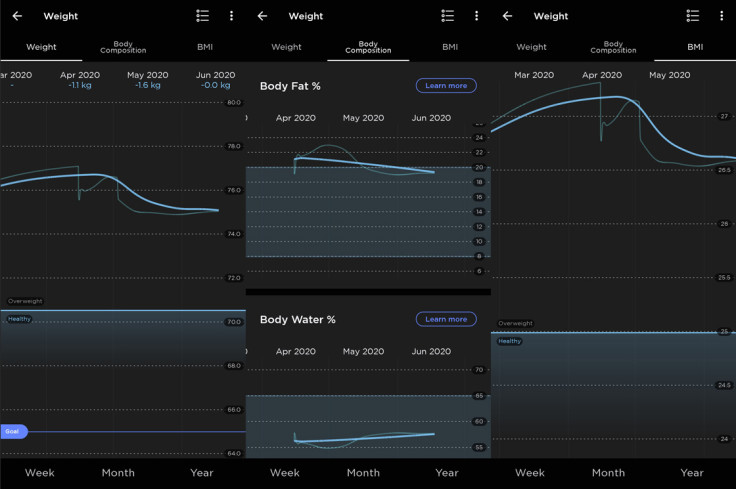Viewport: 736px width, 489px height.
Task: Switch middle screen to Week view
Action: pyautogui.click(x=285, y=473)
